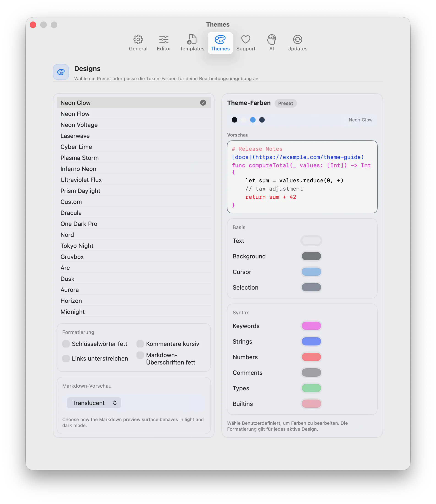Click the white palette dot in Theme-Farben
This screenshot has height=504, width=436.
(x=244, y=120)
